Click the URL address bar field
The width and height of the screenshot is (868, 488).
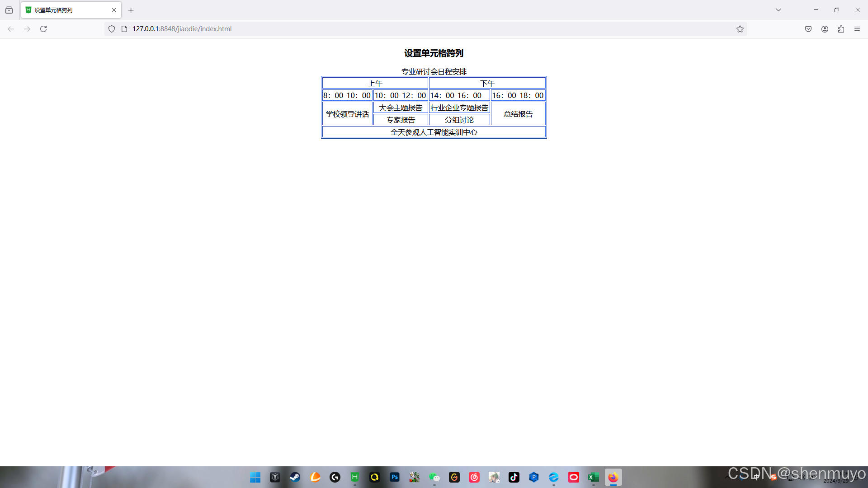point(407,29)
